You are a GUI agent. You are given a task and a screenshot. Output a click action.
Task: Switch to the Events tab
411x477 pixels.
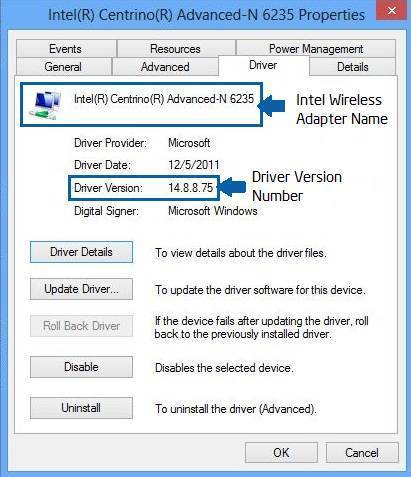[x=66, y=49]
